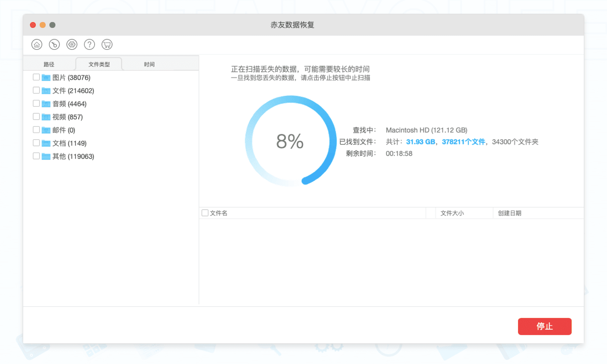Click the help question mark icon

[89, 44]
